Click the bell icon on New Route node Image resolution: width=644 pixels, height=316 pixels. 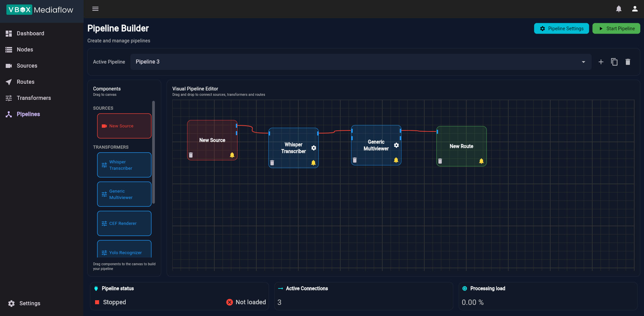(x=481, y=161)
